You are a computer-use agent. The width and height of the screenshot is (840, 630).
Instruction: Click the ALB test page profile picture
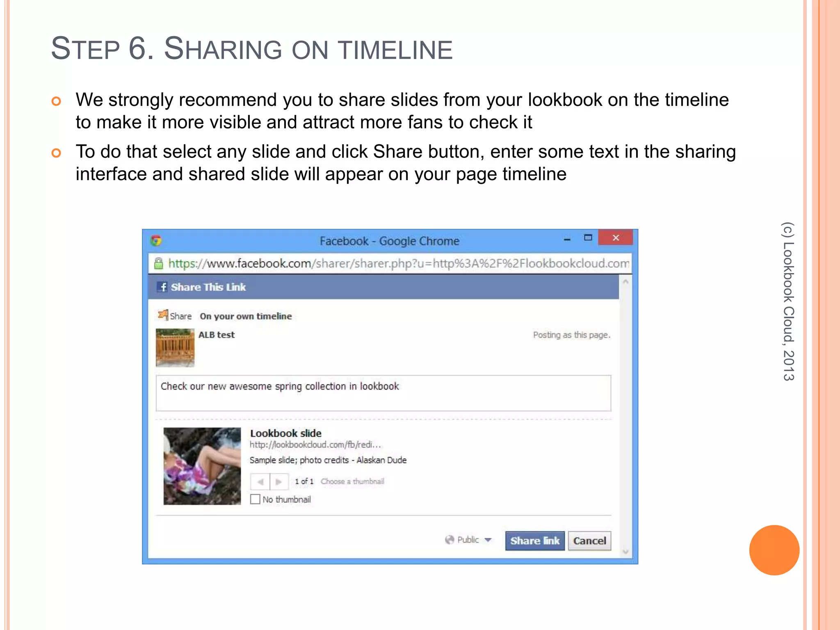175,348
